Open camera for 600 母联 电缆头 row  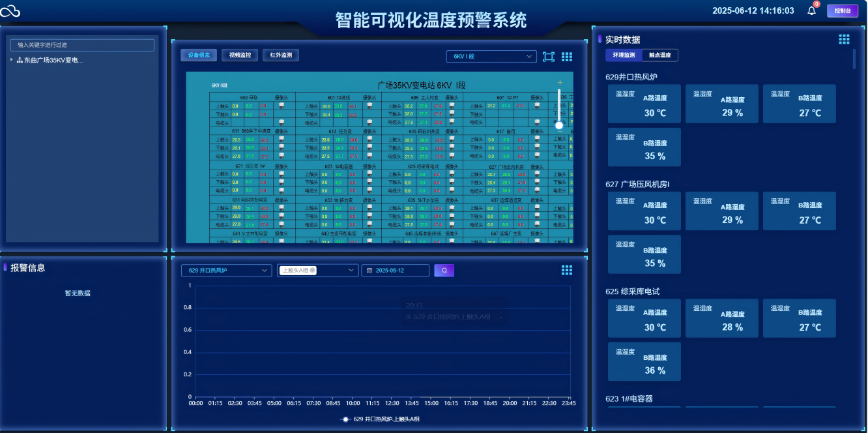coord(282,123)
